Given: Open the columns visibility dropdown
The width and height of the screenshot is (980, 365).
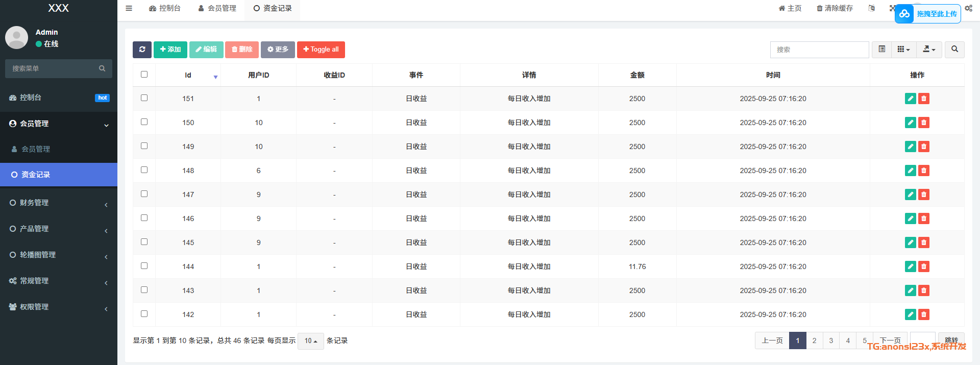Looking at the screenshot, I should click(903, 50).
